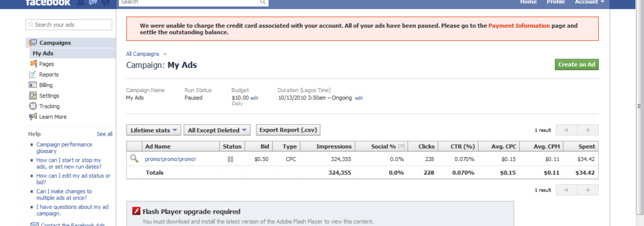Open the promo!promo!promo! ad link

(171, 159)
